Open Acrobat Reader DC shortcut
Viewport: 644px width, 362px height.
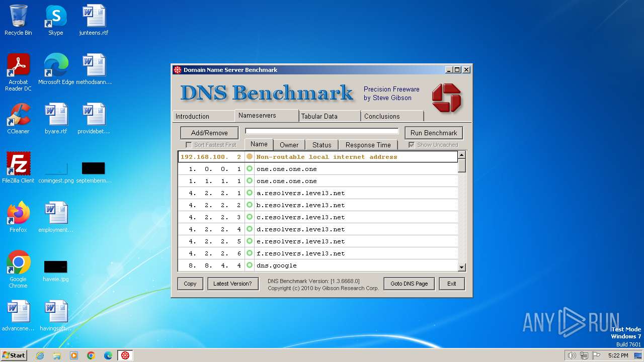(x=18, y=72)
